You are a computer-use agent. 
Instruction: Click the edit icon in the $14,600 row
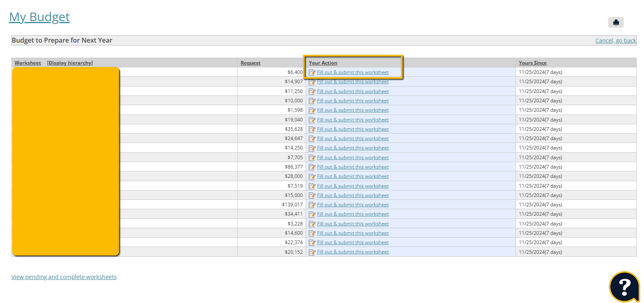click(312, 234)
